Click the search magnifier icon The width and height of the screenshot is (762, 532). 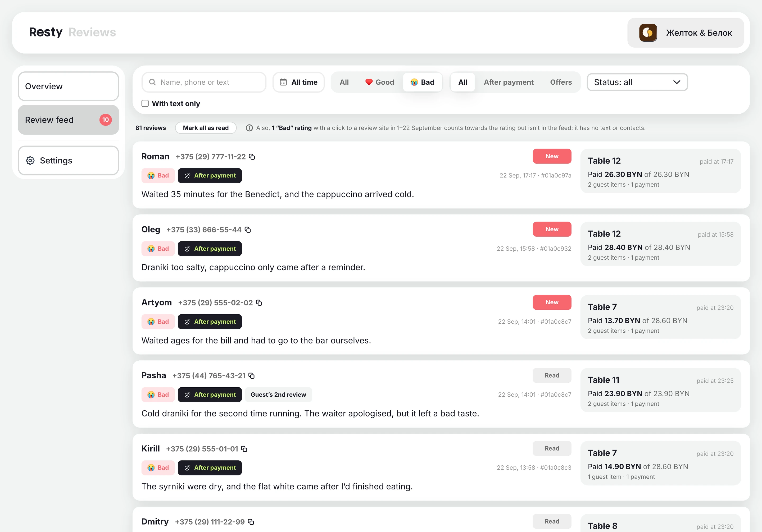(x=152, y=82)
